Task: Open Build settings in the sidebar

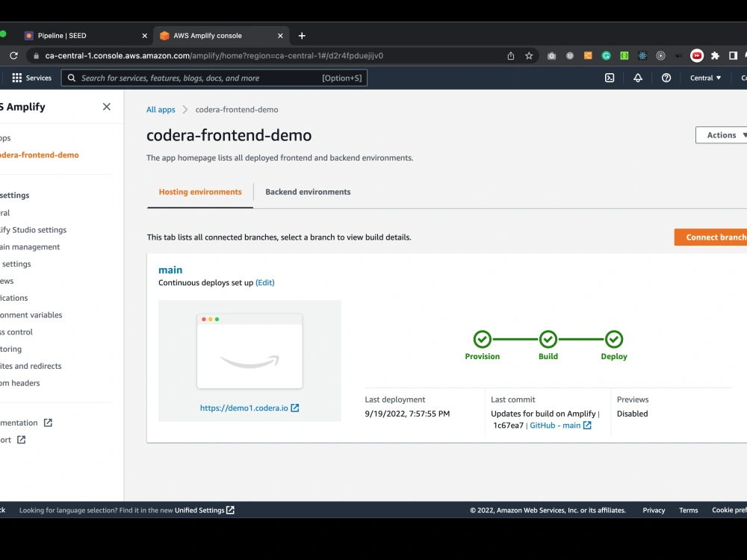Action: tap(16, 264)
